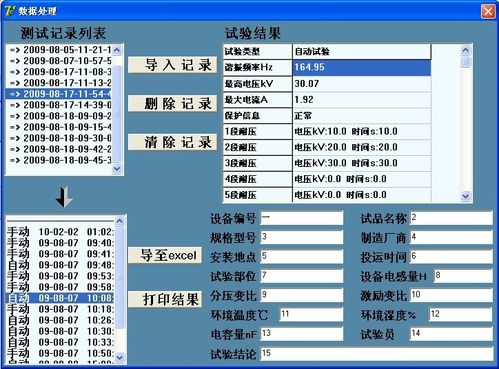
Task: Click up arrow of results table scrollbar
Action: (466, 50)
